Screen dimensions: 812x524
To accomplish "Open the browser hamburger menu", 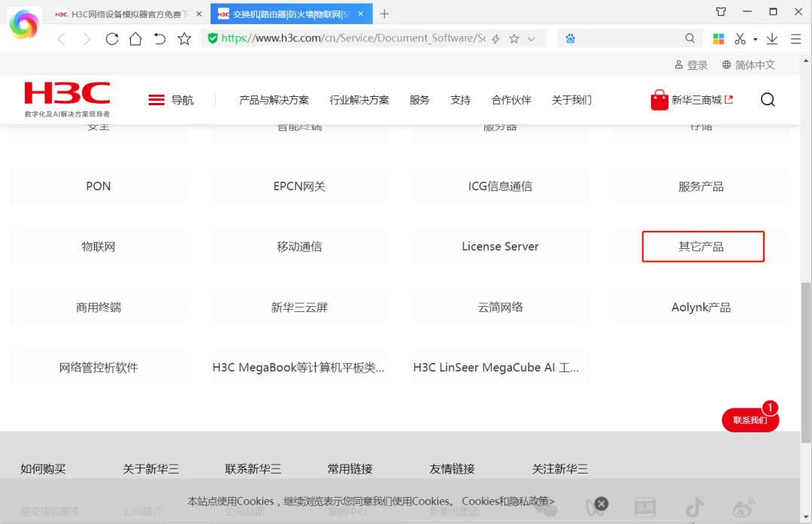I will pos(796,39).
